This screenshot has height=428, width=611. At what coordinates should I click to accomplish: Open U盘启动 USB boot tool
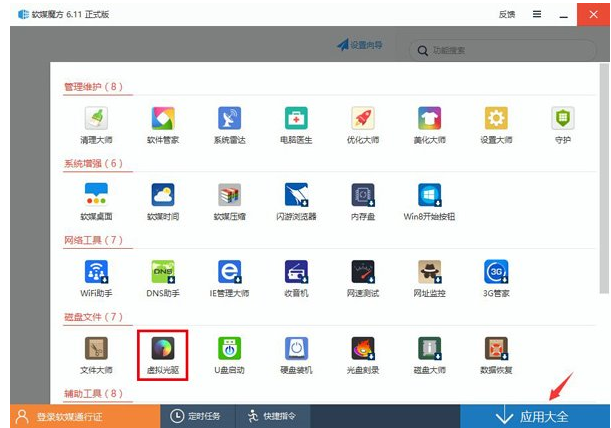230,355
